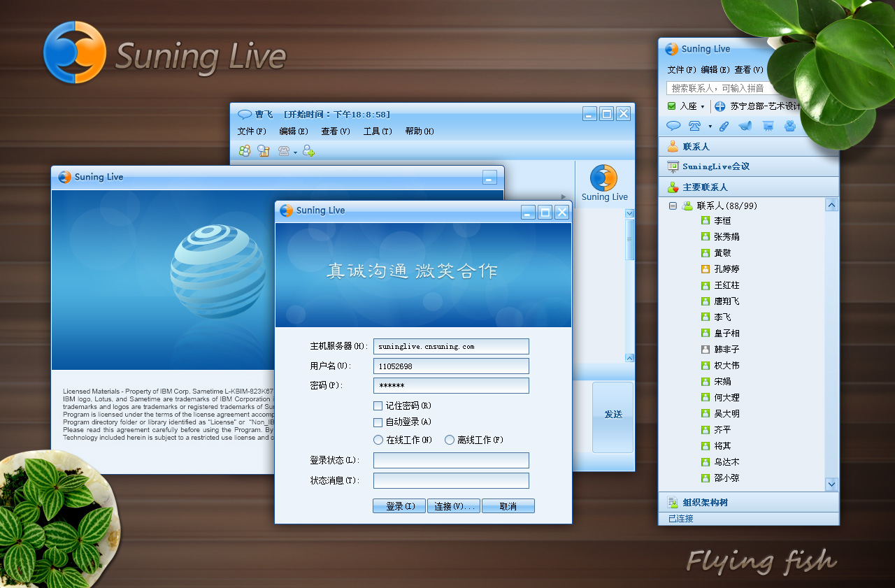Screen dimensions: 895x588
Task: Click the orange status icon next to 孔婷婷
Action: 706,269
